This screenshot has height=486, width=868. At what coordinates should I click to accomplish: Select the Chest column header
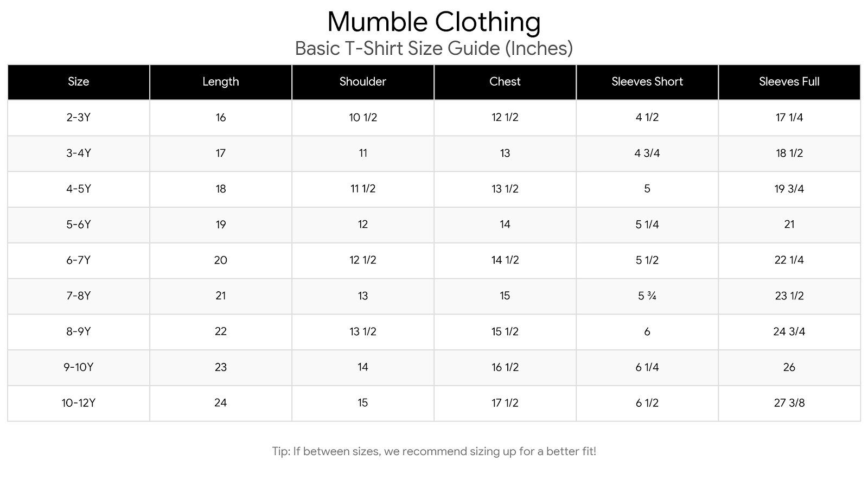click(x=505, y=82)
